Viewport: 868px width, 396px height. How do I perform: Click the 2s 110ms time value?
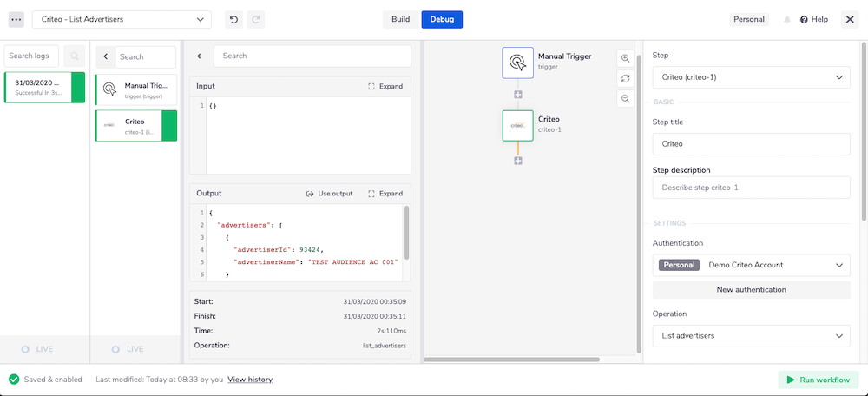392,331
